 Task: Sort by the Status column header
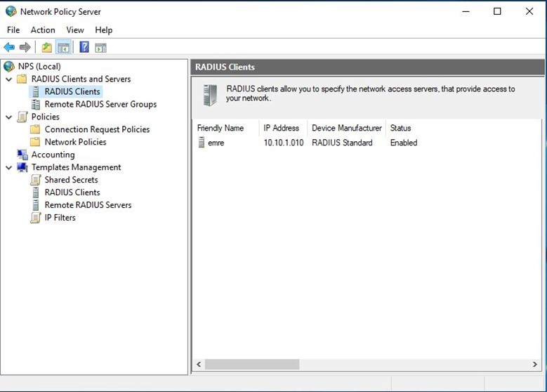click(x=401, y=128)
